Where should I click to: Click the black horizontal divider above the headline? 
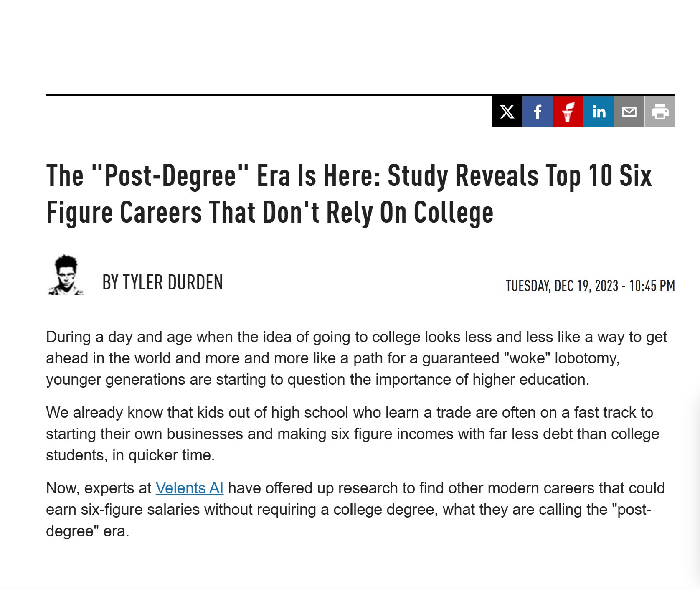267,96
